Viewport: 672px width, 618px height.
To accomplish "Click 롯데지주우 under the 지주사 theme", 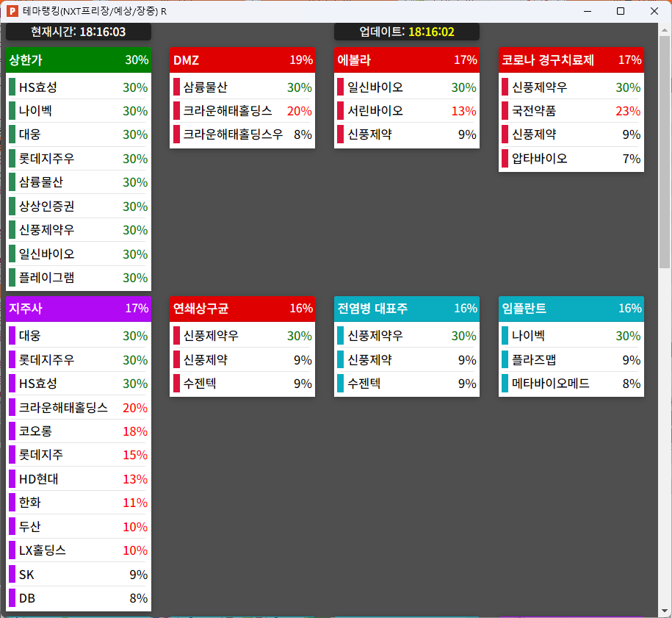I will (79, 360).
